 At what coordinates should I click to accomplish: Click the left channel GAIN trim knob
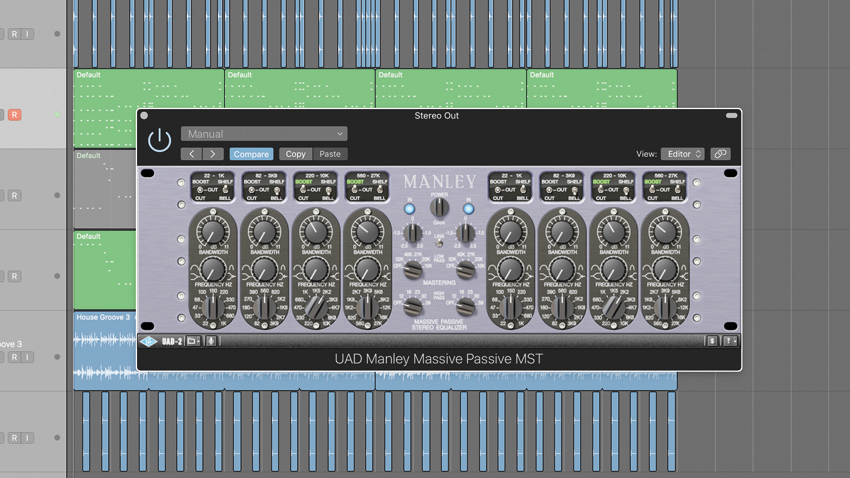tap(413, 232)
